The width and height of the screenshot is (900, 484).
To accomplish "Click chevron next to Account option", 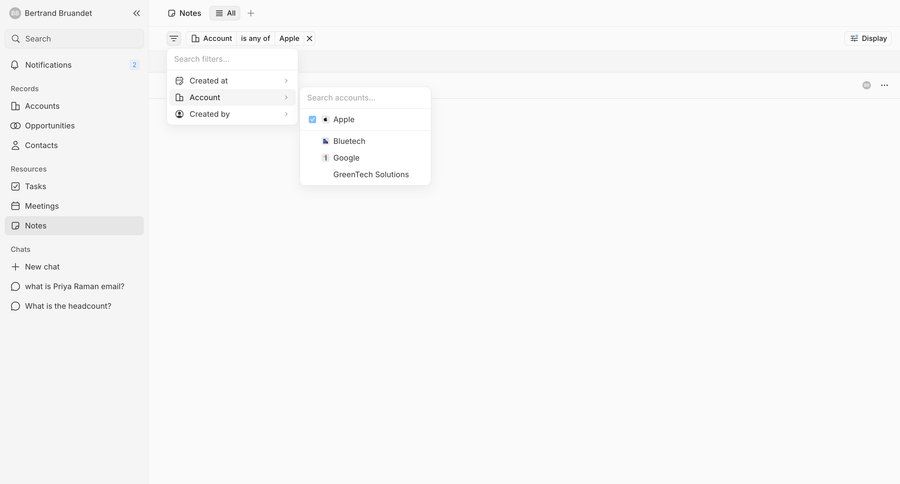I will tap(286, 98).
